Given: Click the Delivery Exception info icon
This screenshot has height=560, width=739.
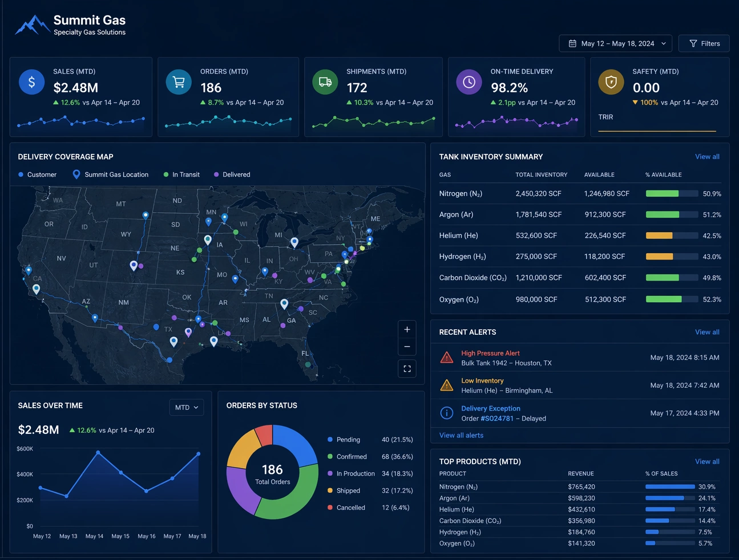Looking at the screenshot, I should pyautogui.click(x=447, y=412).
